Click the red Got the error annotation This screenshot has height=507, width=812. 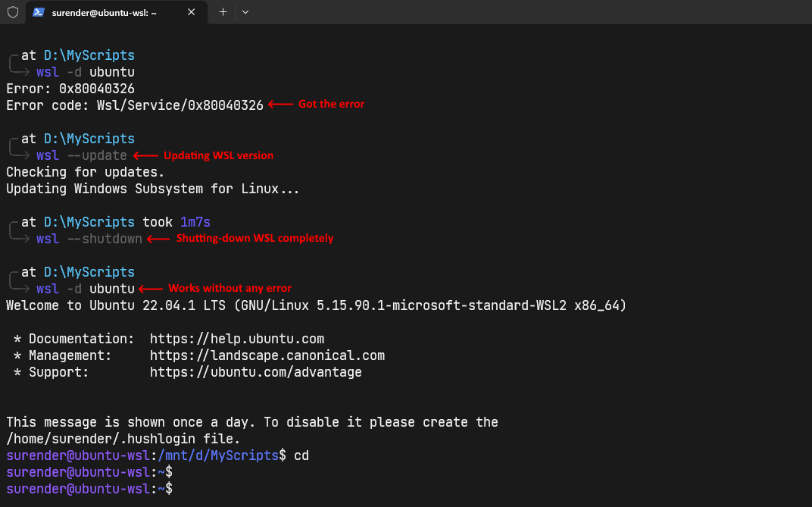tap(329, 104)
